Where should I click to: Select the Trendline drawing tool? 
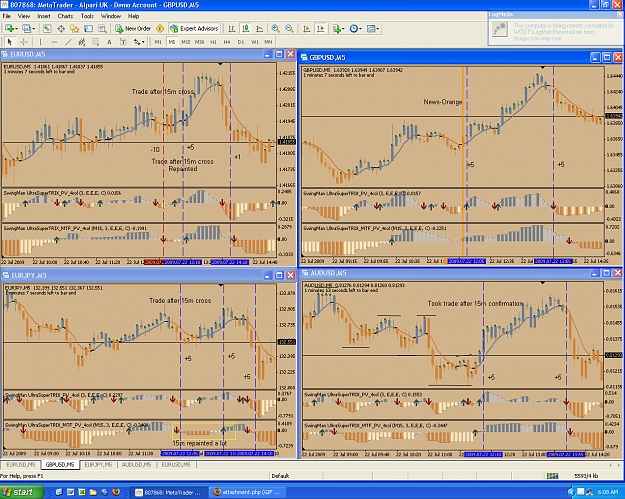tap(68, 42)
